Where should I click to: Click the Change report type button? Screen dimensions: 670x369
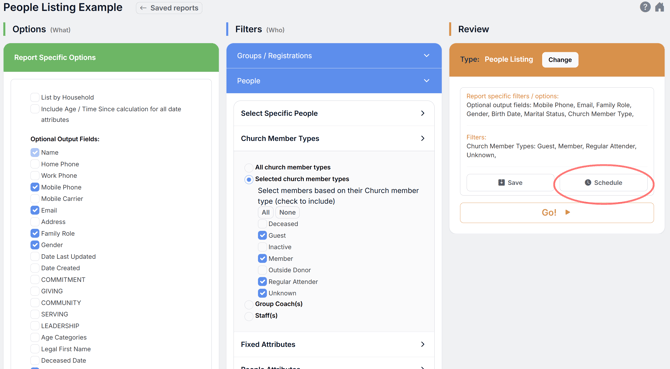560,60
